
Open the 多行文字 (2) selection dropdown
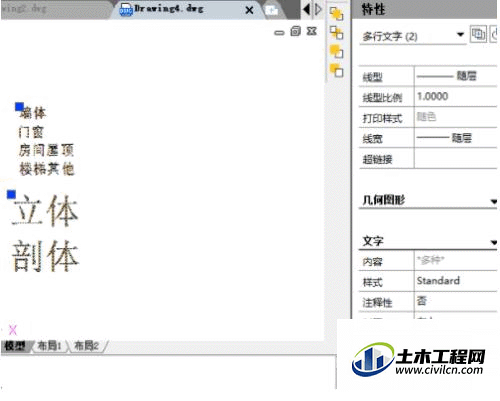point(460,34)
